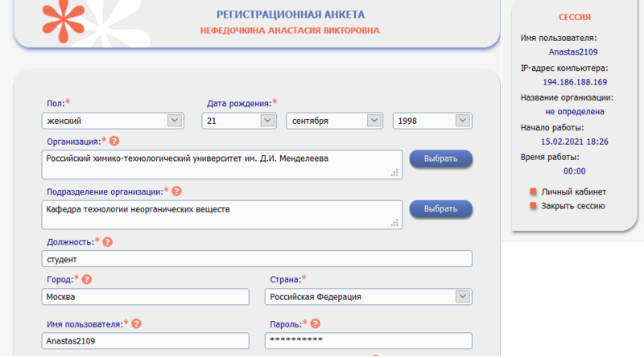Open the birth month dropdown сентября

pos(334,121)
